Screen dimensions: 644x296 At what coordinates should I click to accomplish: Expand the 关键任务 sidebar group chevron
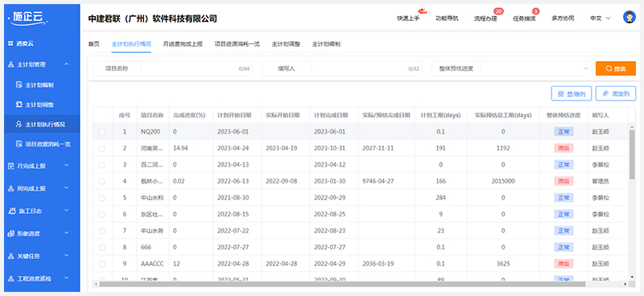pyautogui.click(x=67, y=256)
